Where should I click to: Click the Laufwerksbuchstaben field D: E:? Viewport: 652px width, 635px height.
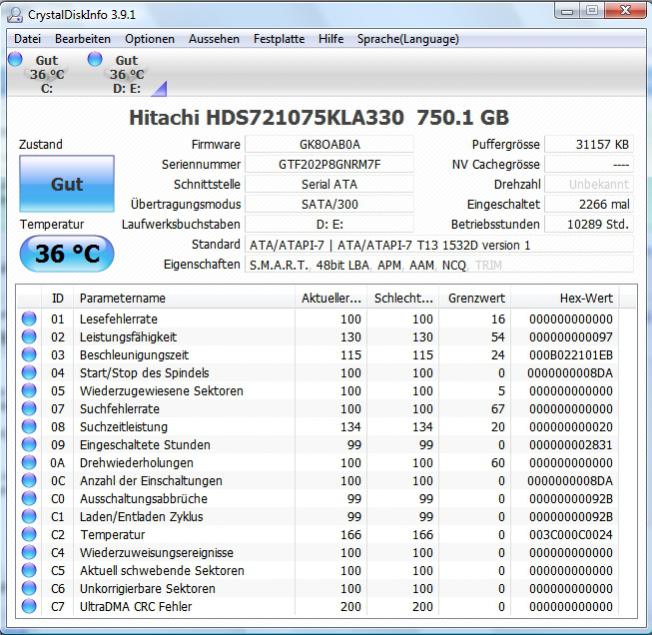point(329,224)
